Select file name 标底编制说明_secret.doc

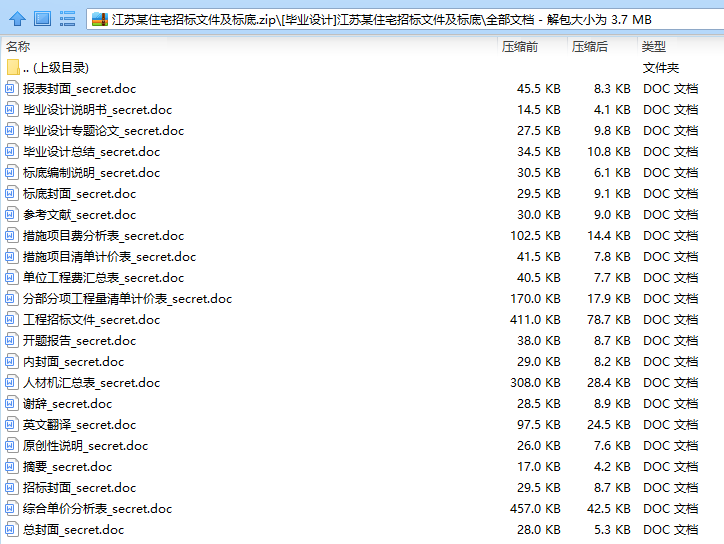(x=91, y=173)
